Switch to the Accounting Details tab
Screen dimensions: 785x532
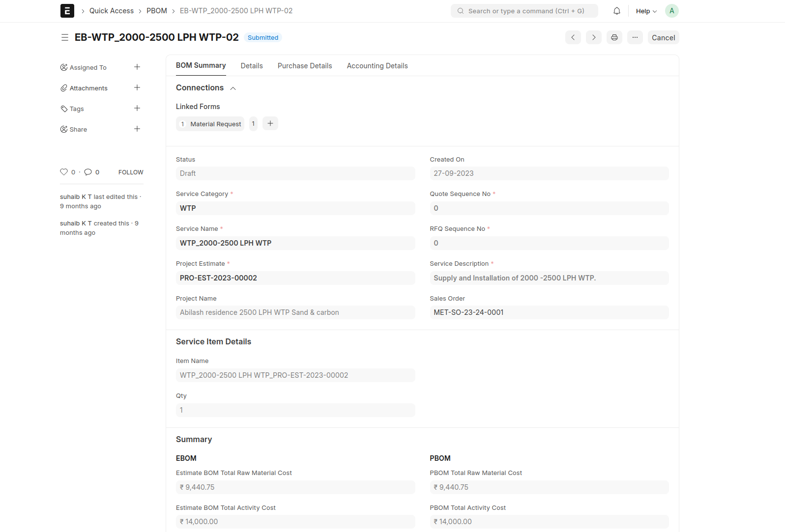[377, 66]
